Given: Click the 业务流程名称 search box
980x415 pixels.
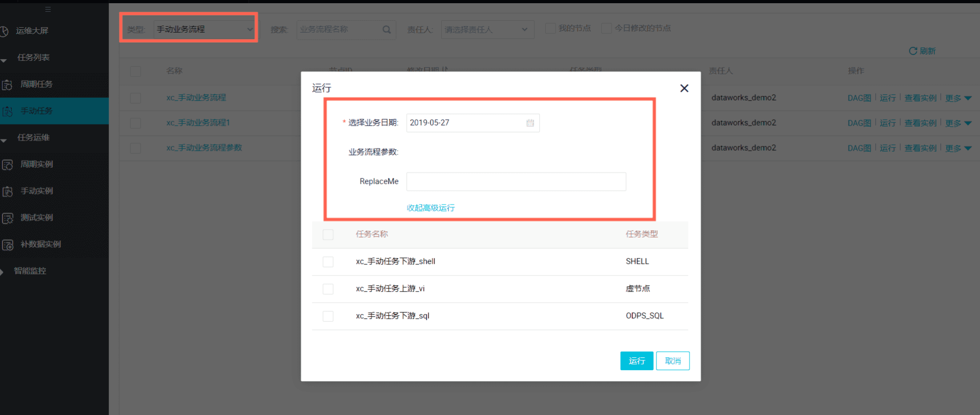Looking at the screenshot, I should 346,29.
